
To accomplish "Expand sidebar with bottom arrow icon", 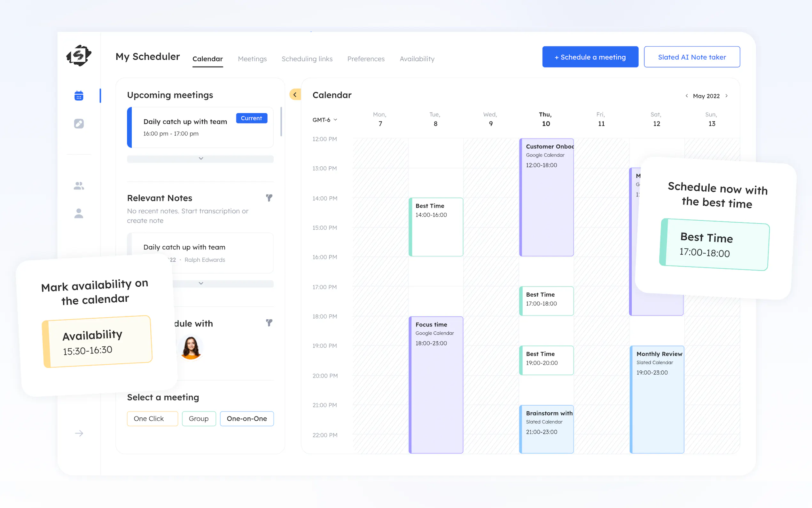I will [x=79, y=433].
